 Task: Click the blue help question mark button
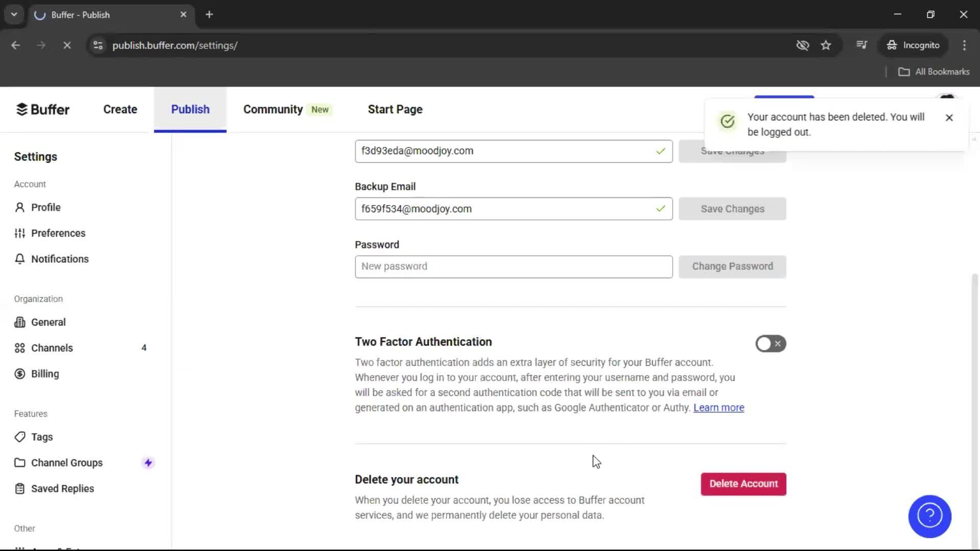[x=929, y=516]
